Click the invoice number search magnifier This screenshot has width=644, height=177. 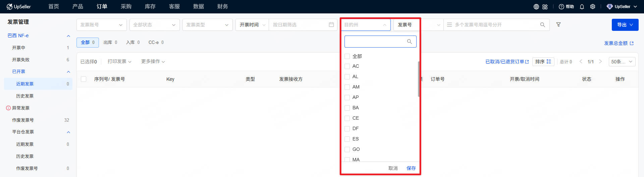542,25
